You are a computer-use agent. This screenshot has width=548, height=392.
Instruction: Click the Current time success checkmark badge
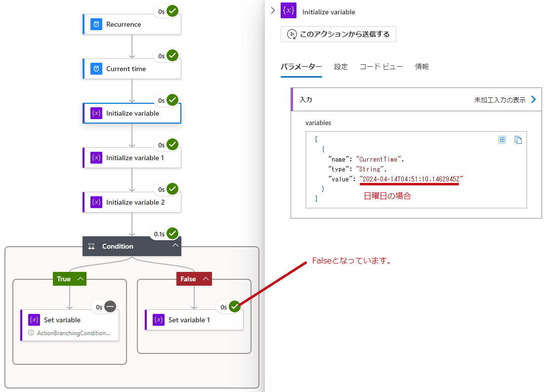pos(172,55)
